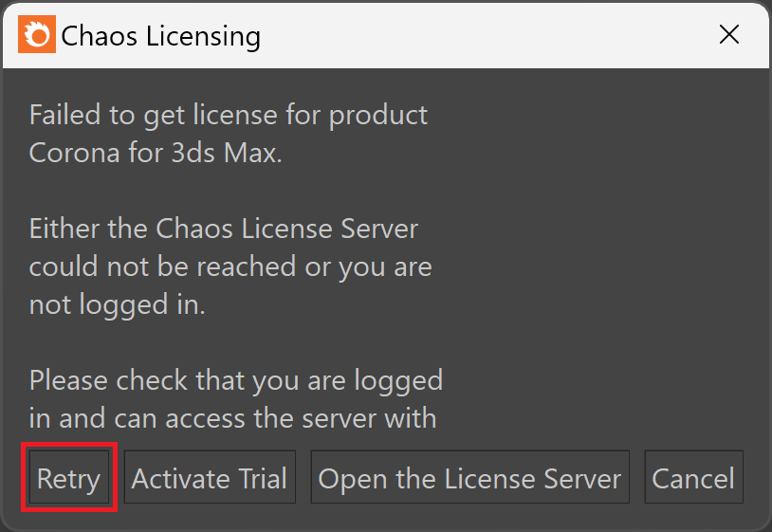Click the 'not logged in.' text

[x=118, y=305]
